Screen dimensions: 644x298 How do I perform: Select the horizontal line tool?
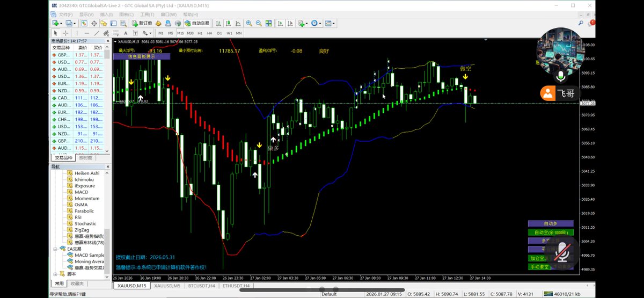pyautogui.click(x=86, y=33)
